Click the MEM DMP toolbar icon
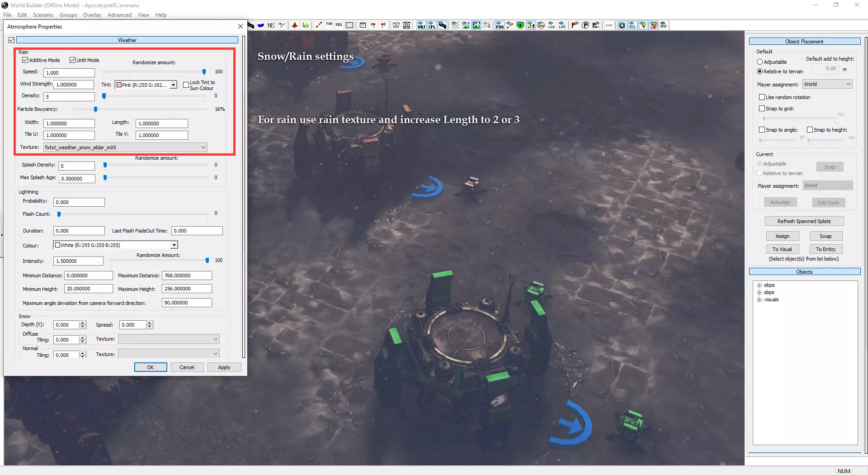Viewport: 868px width, 475px height. [x=396, y=25]
